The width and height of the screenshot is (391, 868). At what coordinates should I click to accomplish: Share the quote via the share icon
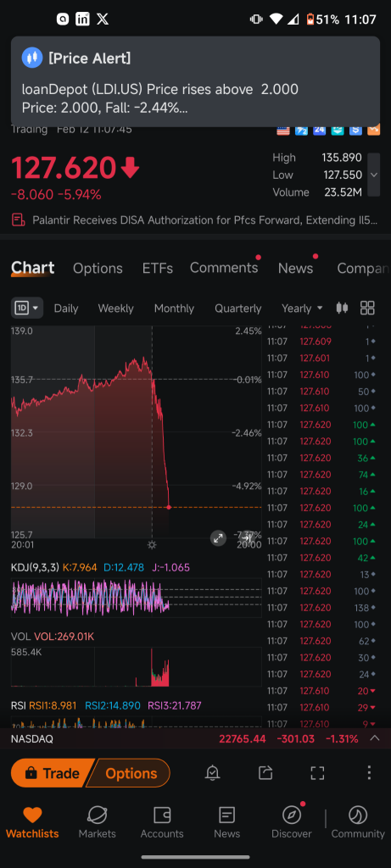tap(265, 773)
